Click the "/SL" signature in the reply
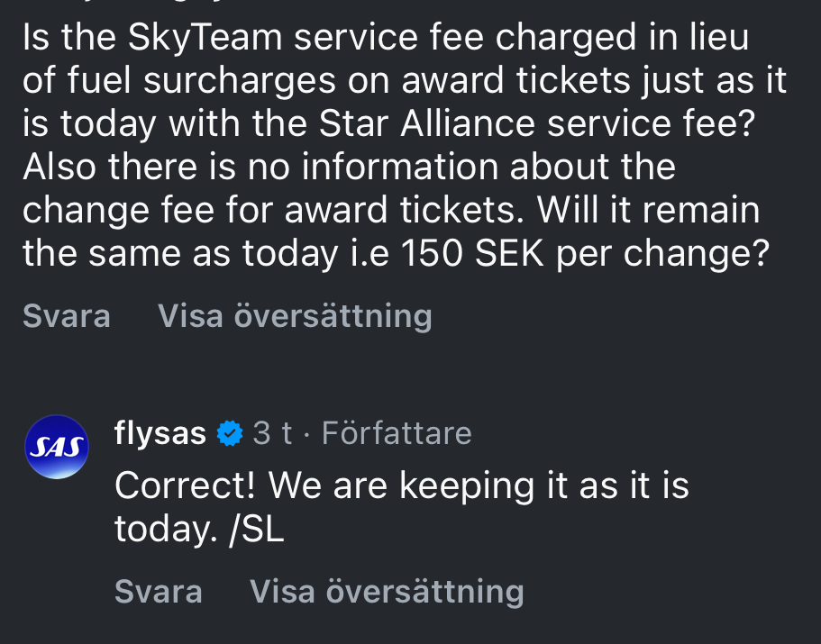This screenshot has height=644, width=821. [x=258, y=529]
